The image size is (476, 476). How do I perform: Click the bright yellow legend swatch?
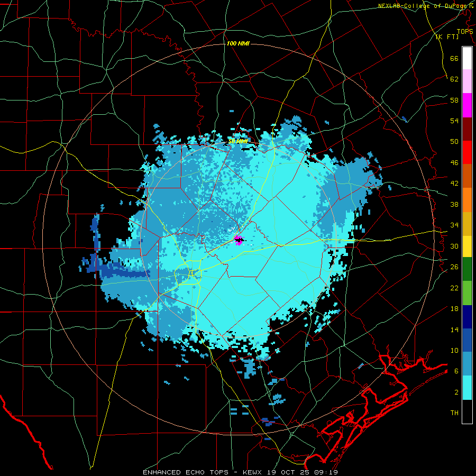(467, 246)
